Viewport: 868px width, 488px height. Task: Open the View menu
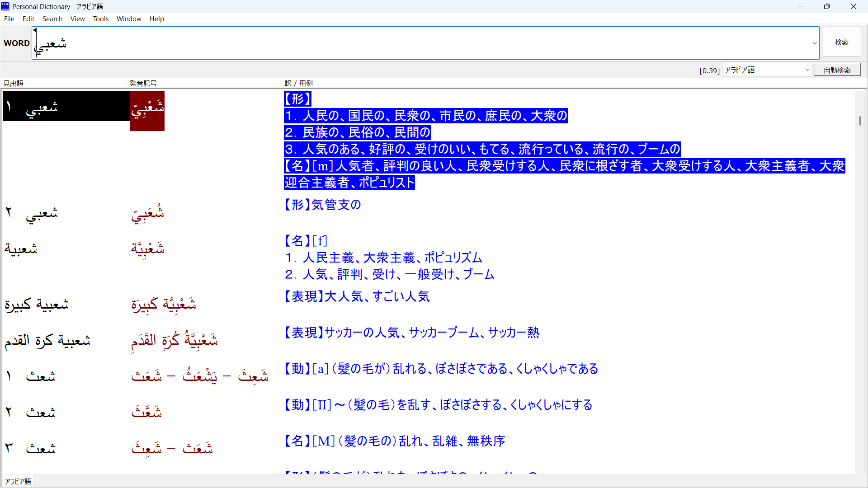pyautogui.click(x=77, y=19)
